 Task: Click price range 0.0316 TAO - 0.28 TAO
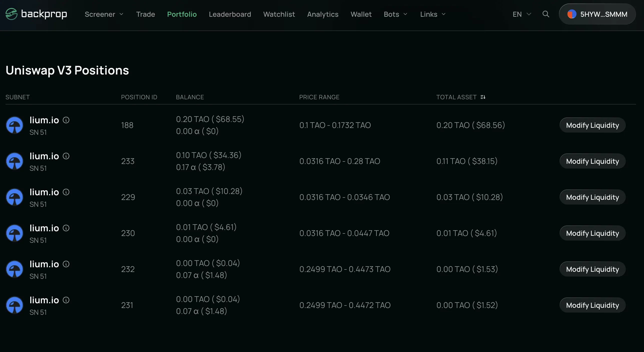coord(340,161)
